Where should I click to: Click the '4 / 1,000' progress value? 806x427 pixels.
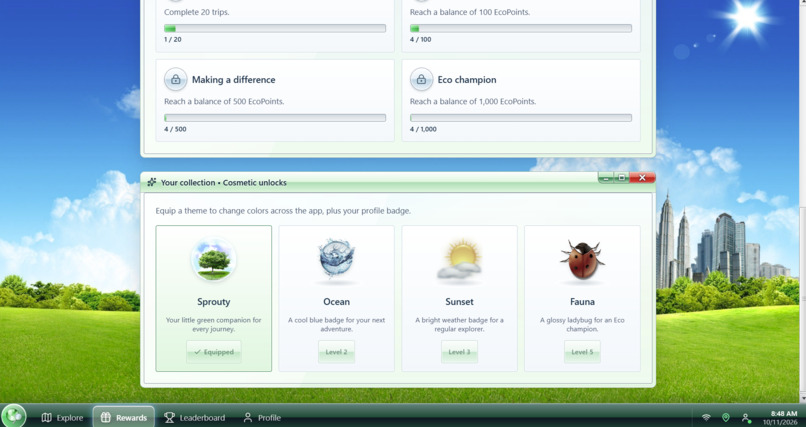[x=423, y=129]
